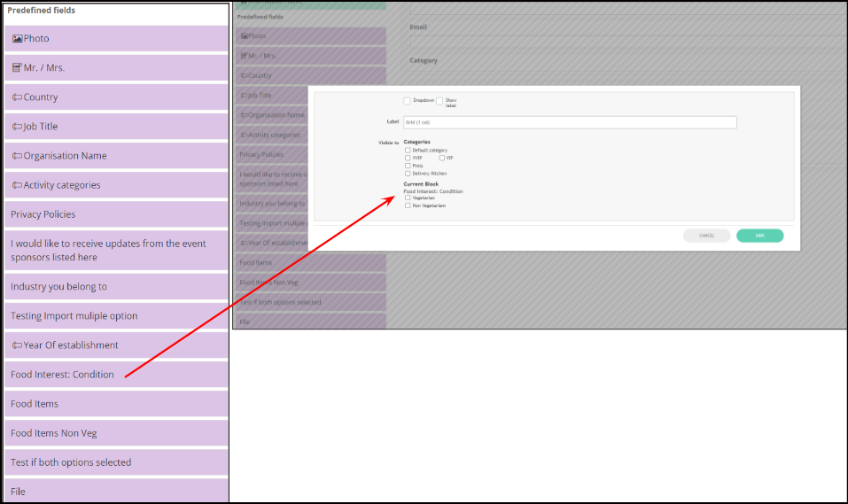Click the Photo picture icon in enlarged fields panel
Image resolution: width=848 pixels, height=504 pixels.
pyautogui.click(x=18, y=38)
